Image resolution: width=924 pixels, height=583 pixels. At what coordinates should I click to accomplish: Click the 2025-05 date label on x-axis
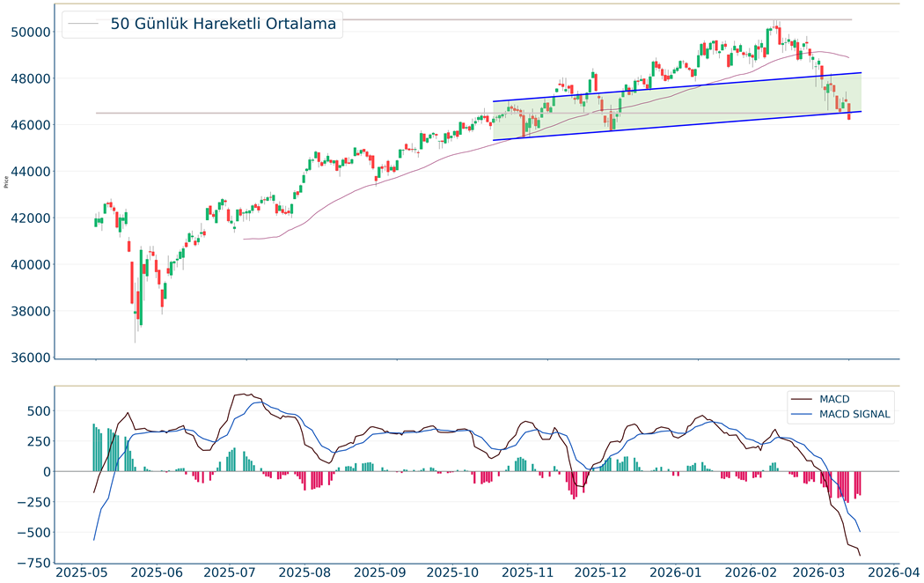coord(81,572)
